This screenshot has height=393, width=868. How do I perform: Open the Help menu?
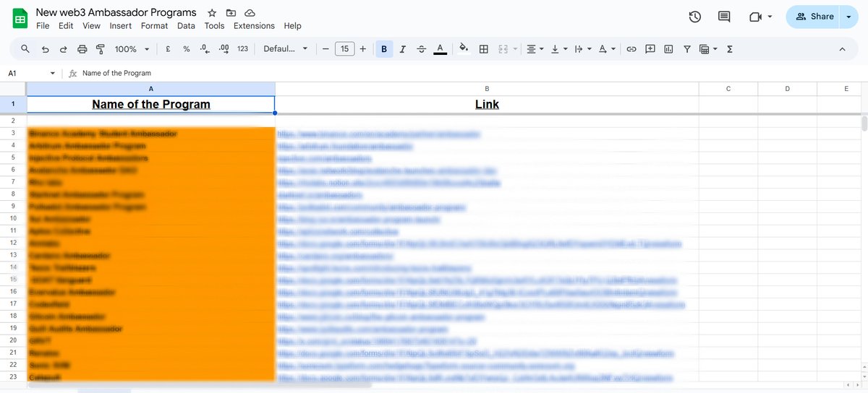(x=292, y=26)
